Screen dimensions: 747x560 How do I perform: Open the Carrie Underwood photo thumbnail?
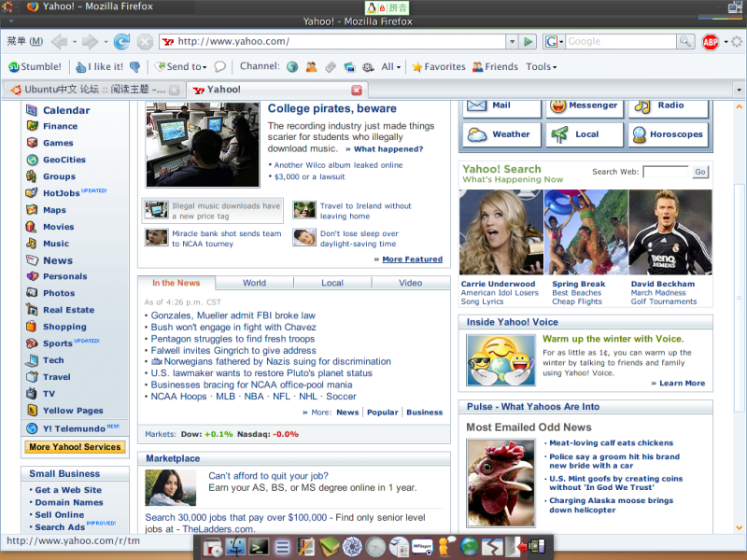tap(501, 231)
